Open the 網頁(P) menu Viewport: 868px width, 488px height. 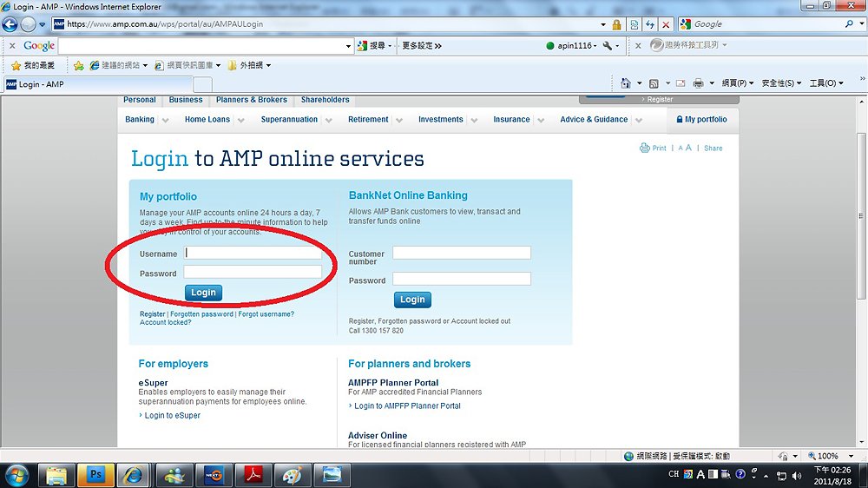[x=737, y=83]
